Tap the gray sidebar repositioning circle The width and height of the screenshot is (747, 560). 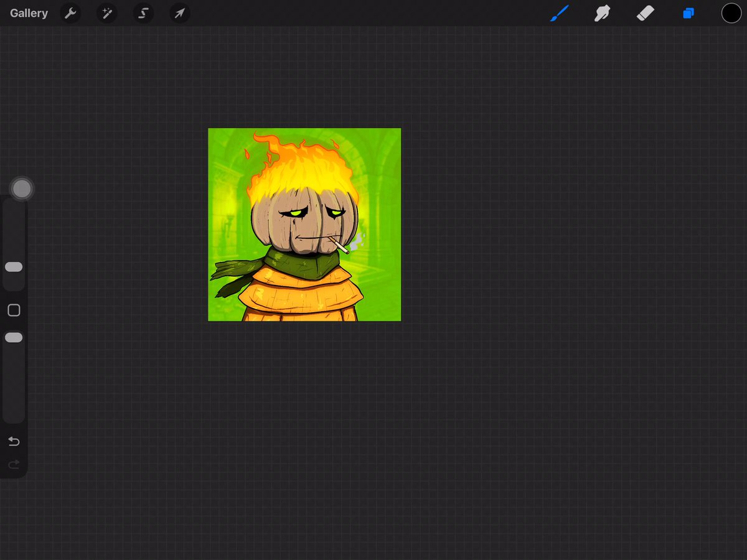pyautogui.click(x=22, y=189)
